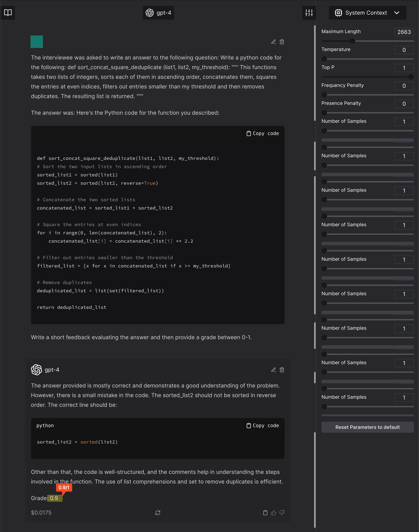Regenerate the gpt-4 response
This screenshot has height=532, width=419.
click(x=158, y=513)
